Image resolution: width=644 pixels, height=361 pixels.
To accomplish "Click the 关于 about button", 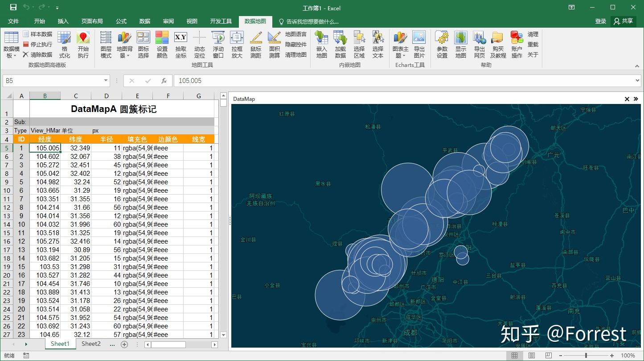I will point(533,55).
